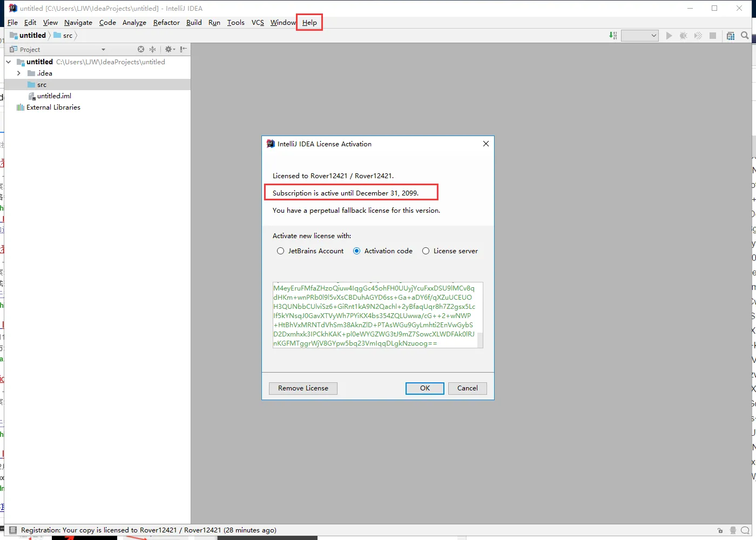Click 'Subscription is active until December 31, 2099' text

click(x=346, y=193)
